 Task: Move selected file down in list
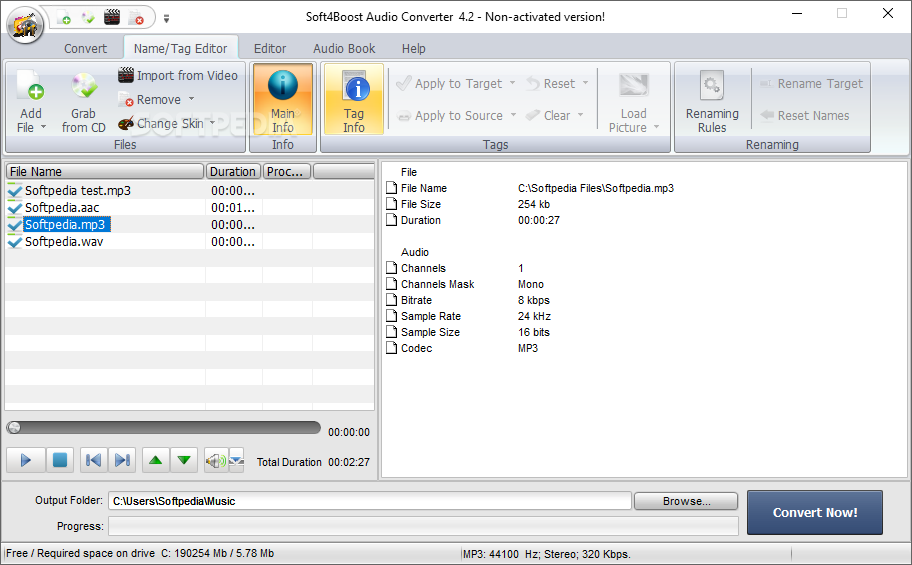click(184, 460)
